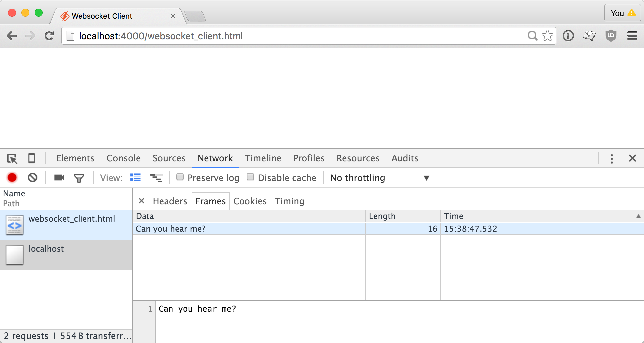Viewport: 644px width, 343px height.
Task: Toggle the device toolbar mode
Action: click(32, 158)
